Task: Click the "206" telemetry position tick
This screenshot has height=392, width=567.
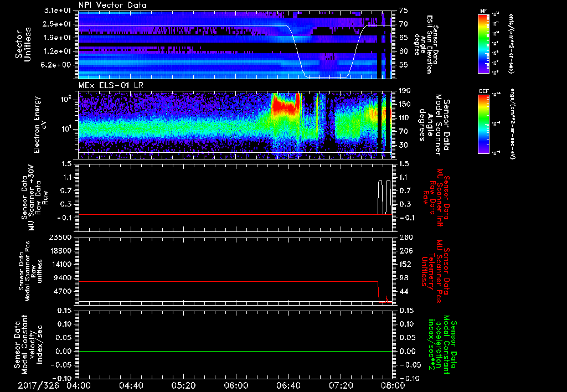Action: pos(405,251)
